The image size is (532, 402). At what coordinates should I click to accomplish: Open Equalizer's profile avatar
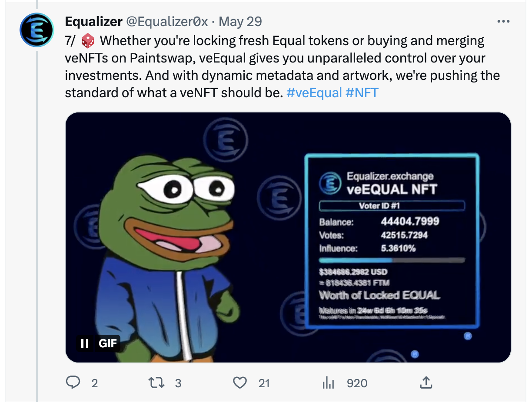pos(37,30)
